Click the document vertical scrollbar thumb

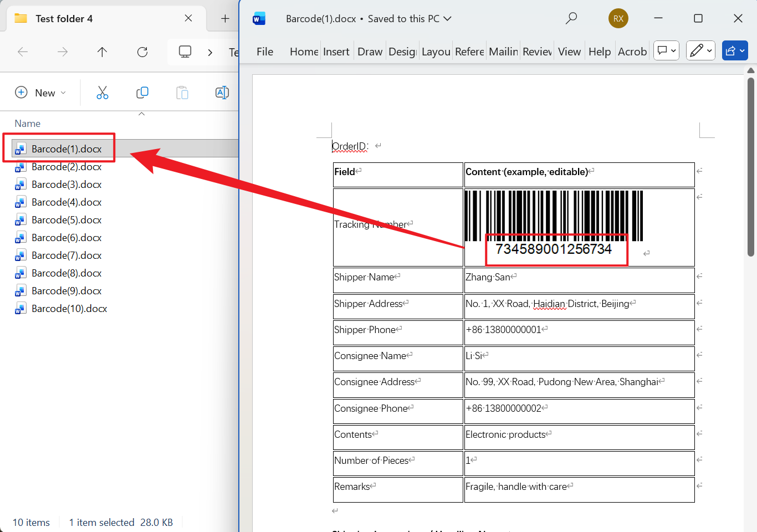pyautogui.click(x=751, y=166)
